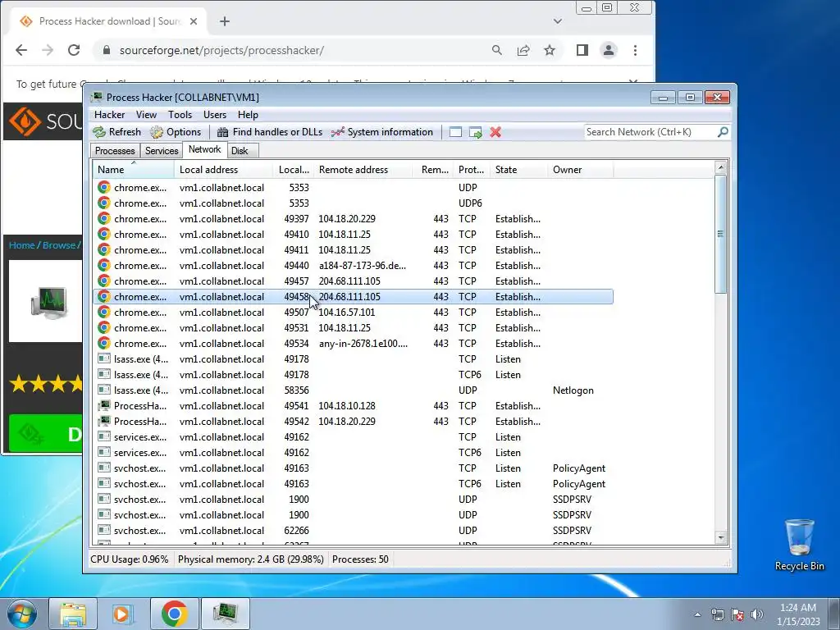
Task: Switch to the Services tab
Action: [162, 151]
